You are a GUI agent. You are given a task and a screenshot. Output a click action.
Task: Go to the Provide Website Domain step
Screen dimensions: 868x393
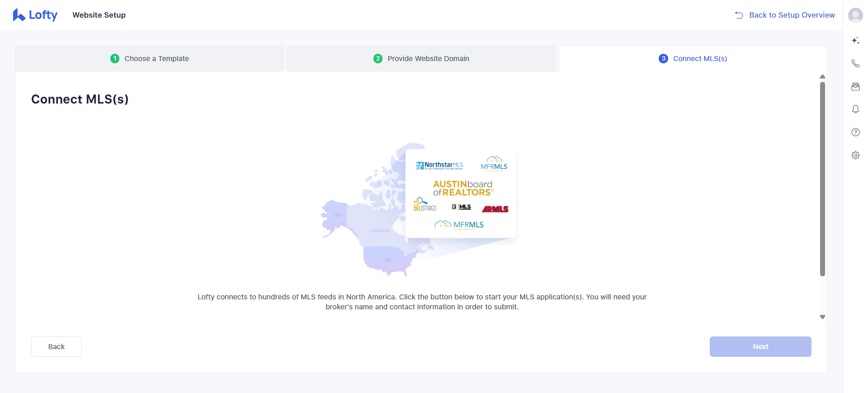(x=421, y=59)
